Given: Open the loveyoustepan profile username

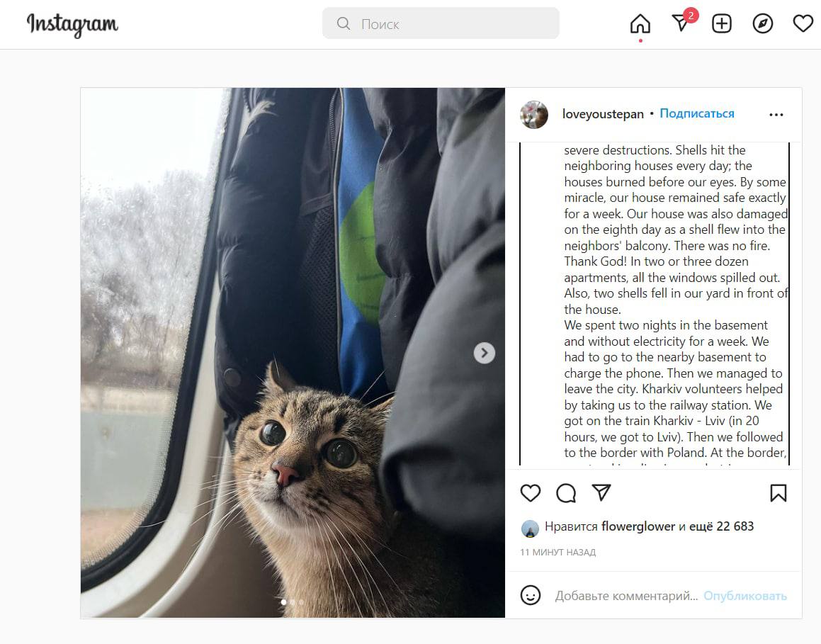Looking at the screenshot, I should tap(603, 114).
